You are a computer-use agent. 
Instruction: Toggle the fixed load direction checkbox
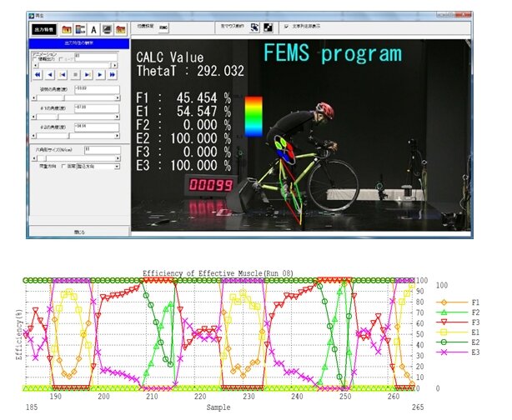tap(64, 167)
